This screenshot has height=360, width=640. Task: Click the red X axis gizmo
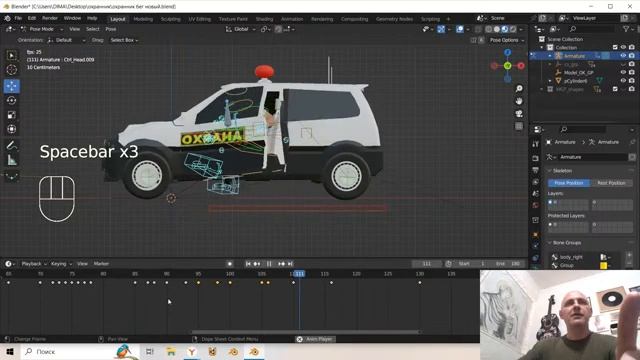coord(521,66)
